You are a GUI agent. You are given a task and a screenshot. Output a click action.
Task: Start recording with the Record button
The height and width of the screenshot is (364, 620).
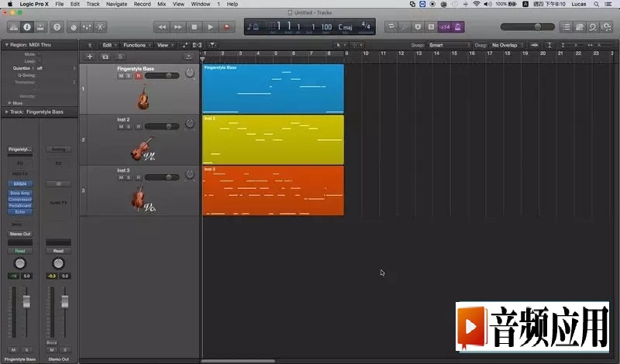226,27
